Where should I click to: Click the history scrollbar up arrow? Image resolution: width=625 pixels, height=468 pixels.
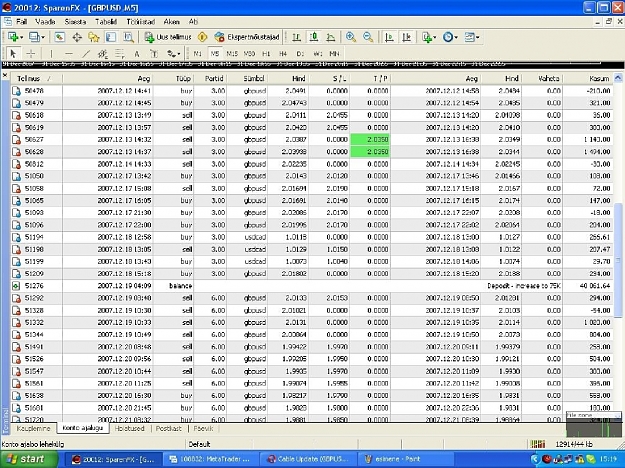(618, 78)
